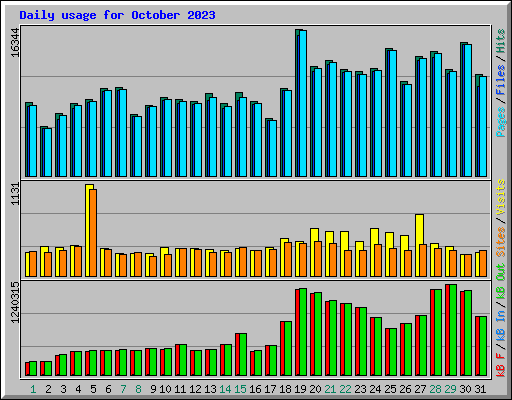Click day label 3
This screenshot has height=400, width=512.
(x=63, y=389)
